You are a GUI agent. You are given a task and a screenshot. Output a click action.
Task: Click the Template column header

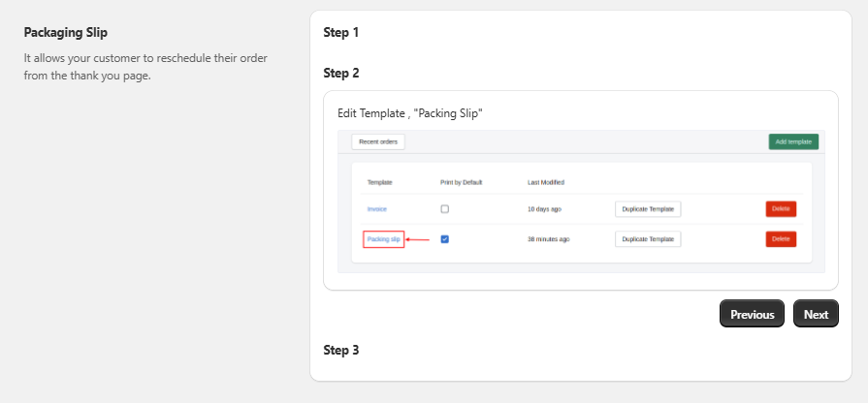pos(379,182)
